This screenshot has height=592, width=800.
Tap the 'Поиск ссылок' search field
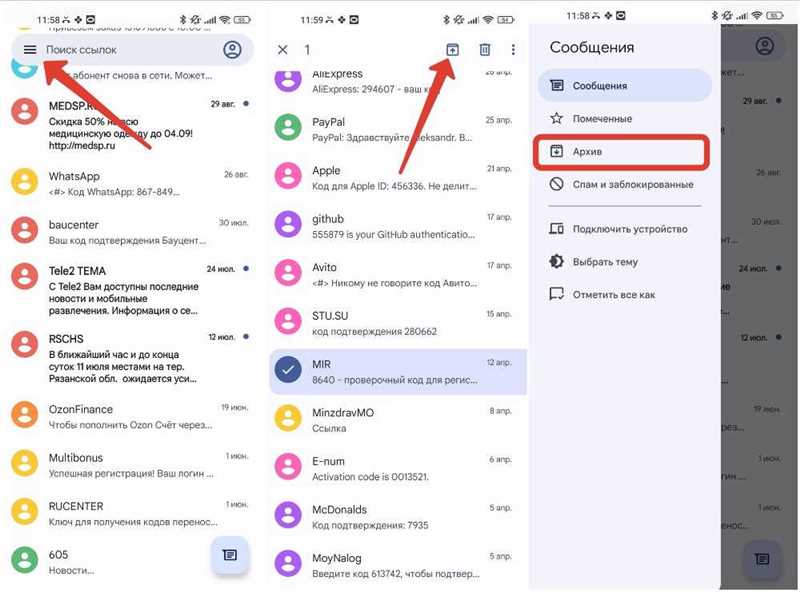pos(132,50)
